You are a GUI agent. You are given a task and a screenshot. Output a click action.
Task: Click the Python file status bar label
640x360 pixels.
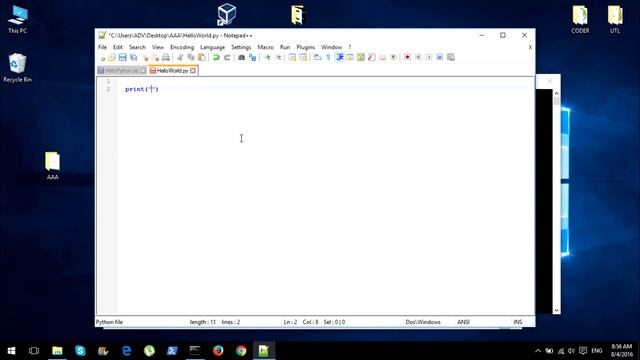click(x=109, y=322)
